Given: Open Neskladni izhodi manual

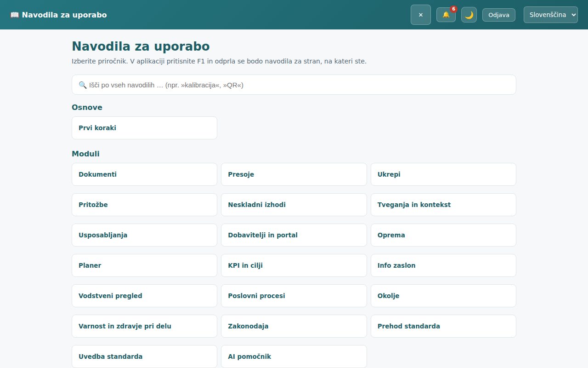Looking at the screenshot, I should [294, 205].
